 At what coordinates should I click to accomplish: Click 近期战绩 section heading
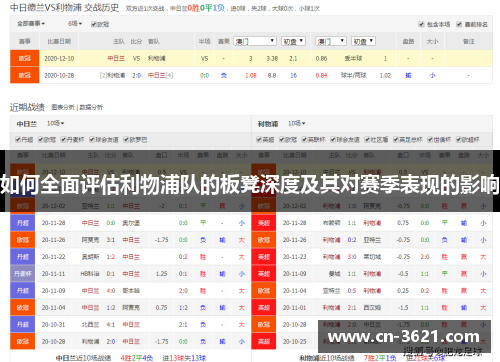click(x=27, y=107)
